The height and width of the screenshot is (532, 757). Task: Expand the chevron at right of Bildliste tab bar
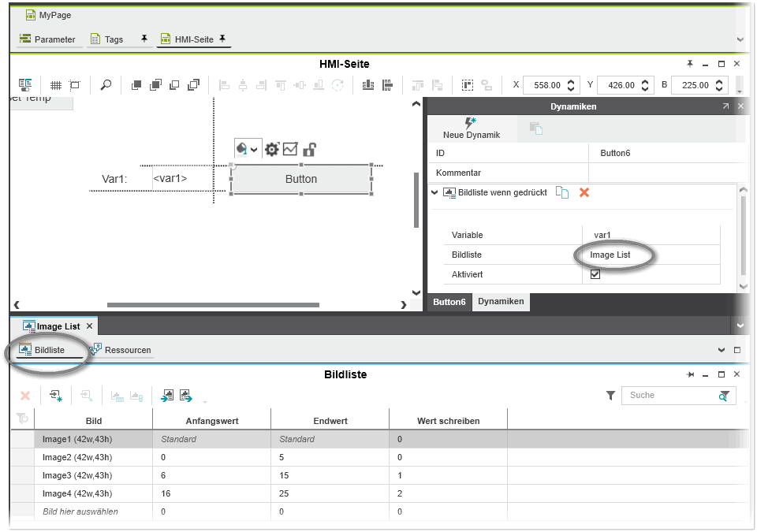point(722,350)
